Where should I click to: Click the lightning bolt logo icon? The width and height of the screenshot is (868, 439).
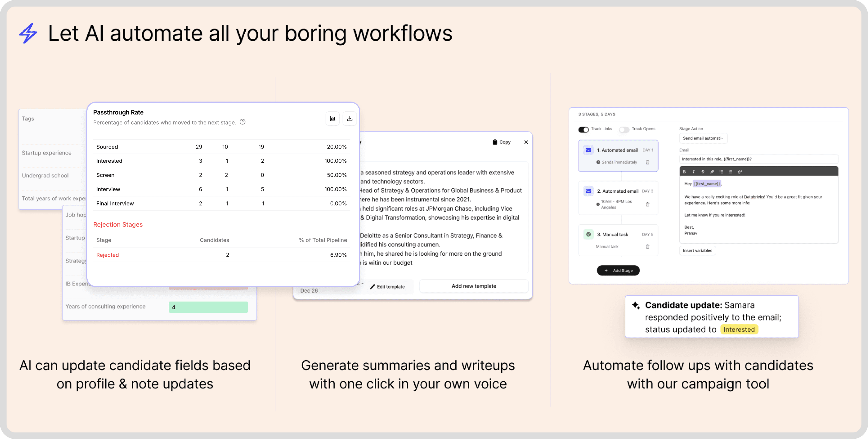[28, 33]
